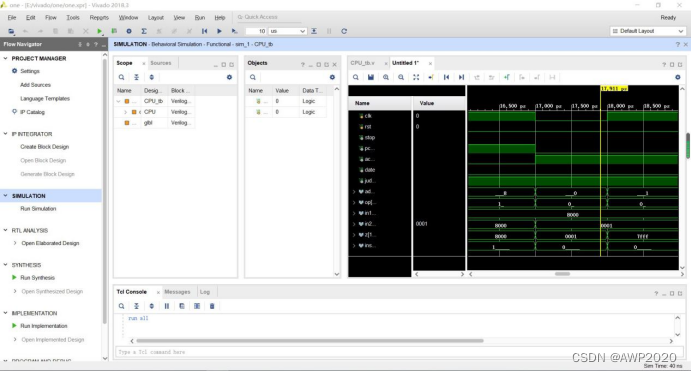Click Run Implementation in Flow Navigator
Viewport: 692px width, 372px height.
tap(44, 326)
